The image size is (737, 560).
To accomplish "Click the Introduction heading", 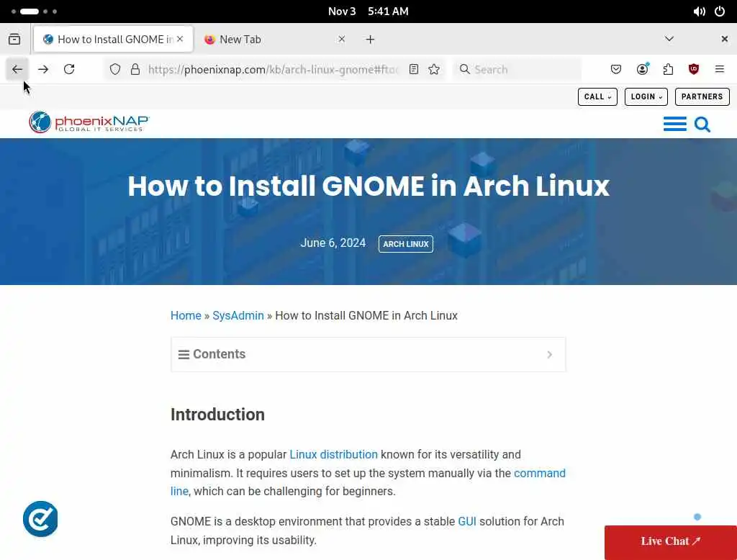I will pos(217,415).
